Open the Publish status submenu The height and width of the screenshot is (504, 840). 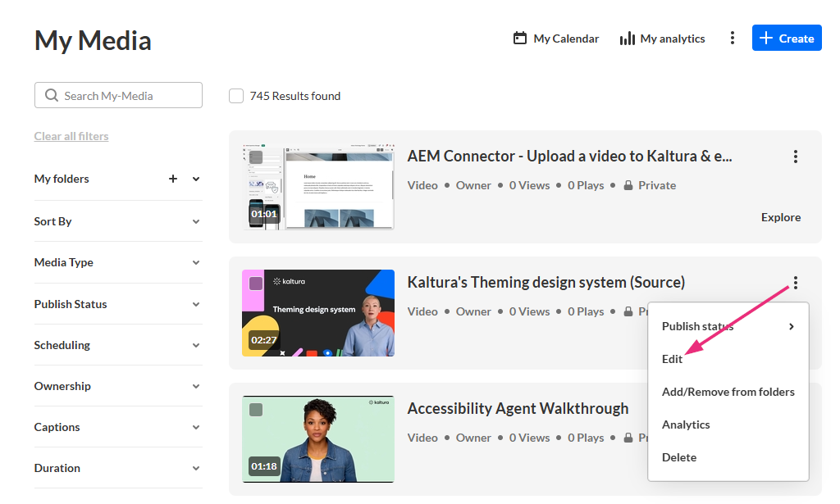(x=728, y=326)
